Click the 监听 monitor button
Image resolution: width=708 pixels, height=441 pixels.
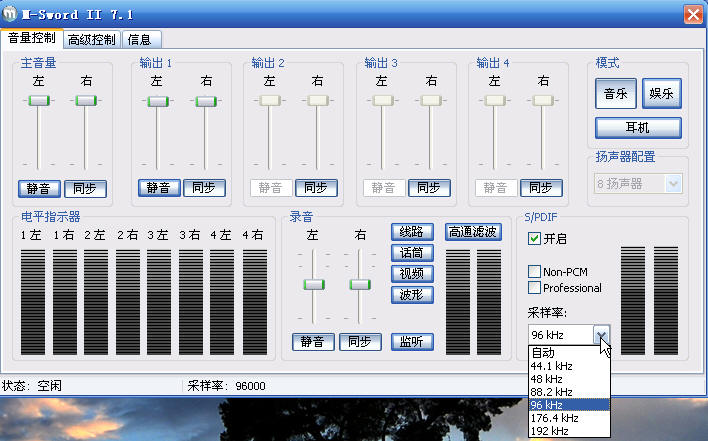[x=412, y=342]
